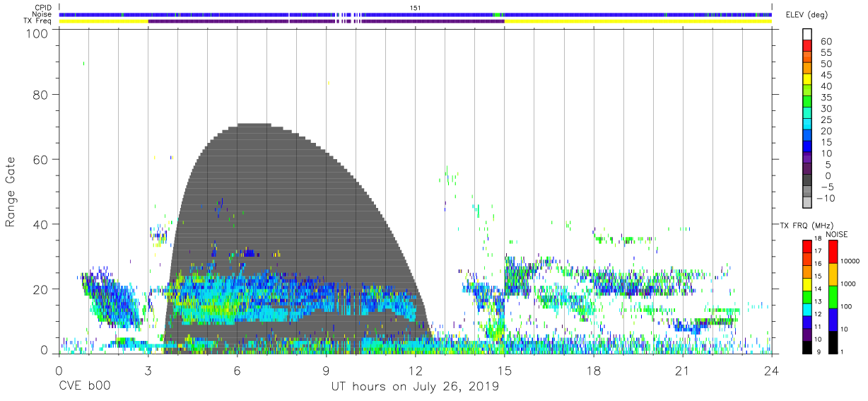
Task: Click the x-axis tick label '12'
Action: [415, 371]
